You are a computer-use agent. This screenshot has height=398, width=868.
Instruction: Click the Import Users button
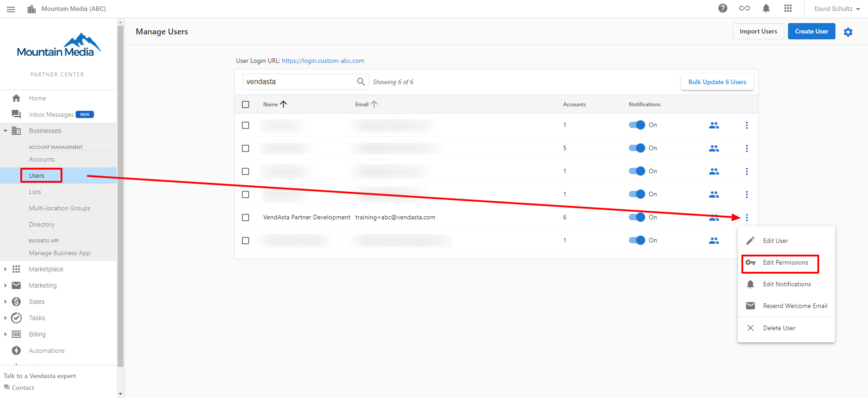tap(758, 31)
